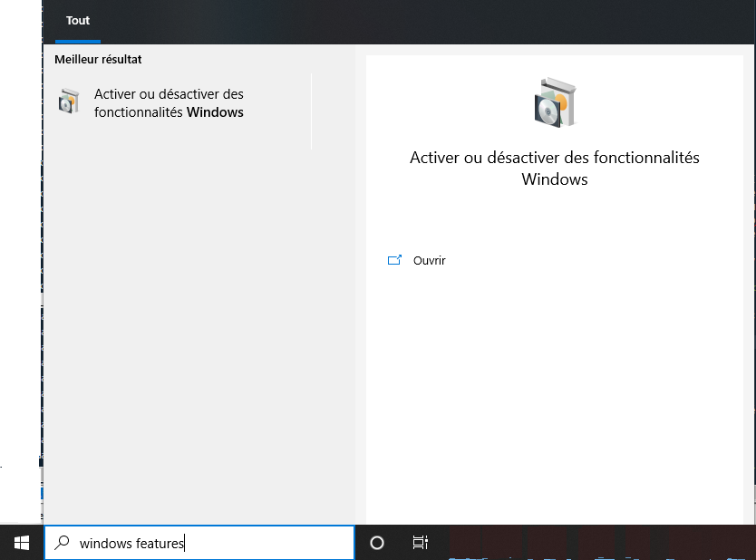Click the dark header bar right of Tout tab

(x=408, y=21)
